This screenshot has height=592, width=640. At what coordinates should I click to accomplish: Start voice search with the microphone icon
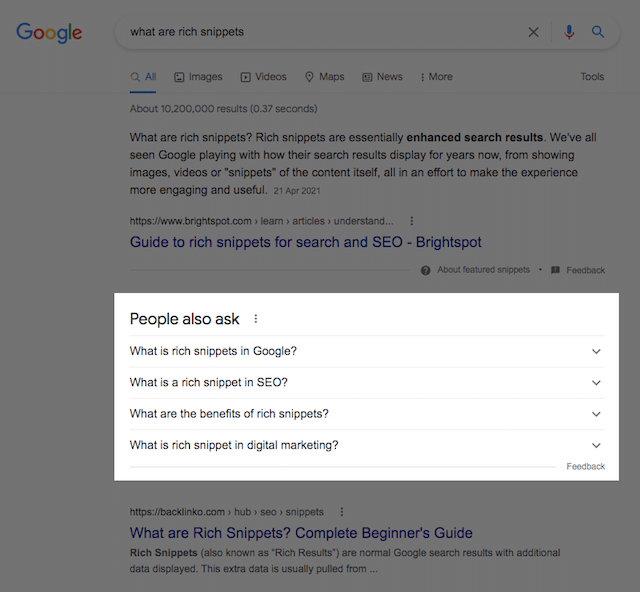click(x=569, y=32)
